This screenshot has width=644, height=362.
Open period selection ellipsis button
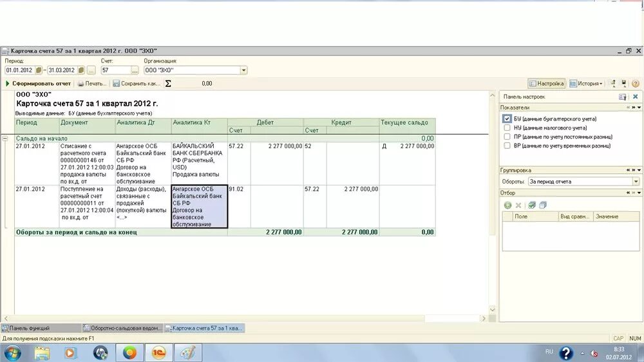click(x=91, y=70)
